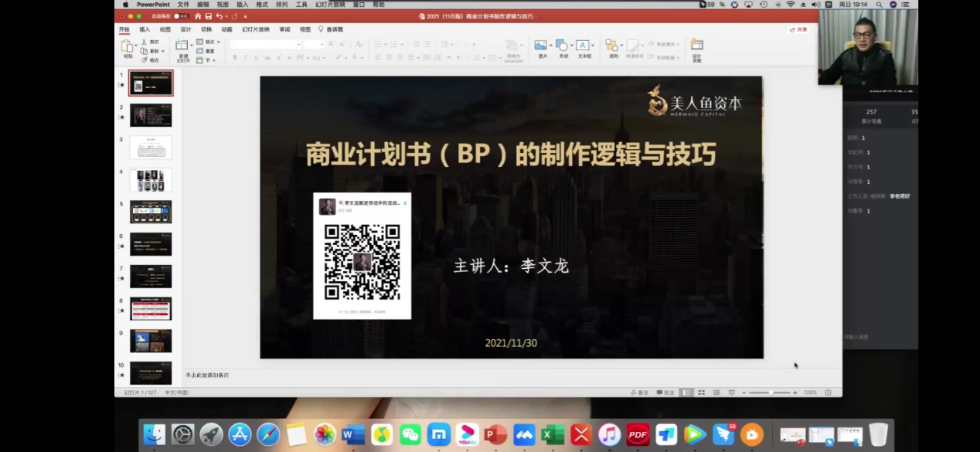Open the Insert (插入) ribbon tab
Screen dimensions: 980x452
145,29
